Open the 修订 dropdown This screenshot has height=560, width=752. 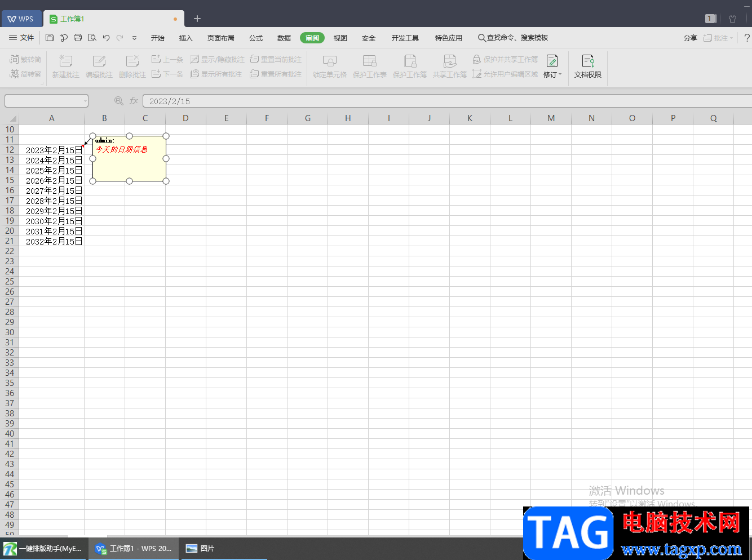point(552,66)
